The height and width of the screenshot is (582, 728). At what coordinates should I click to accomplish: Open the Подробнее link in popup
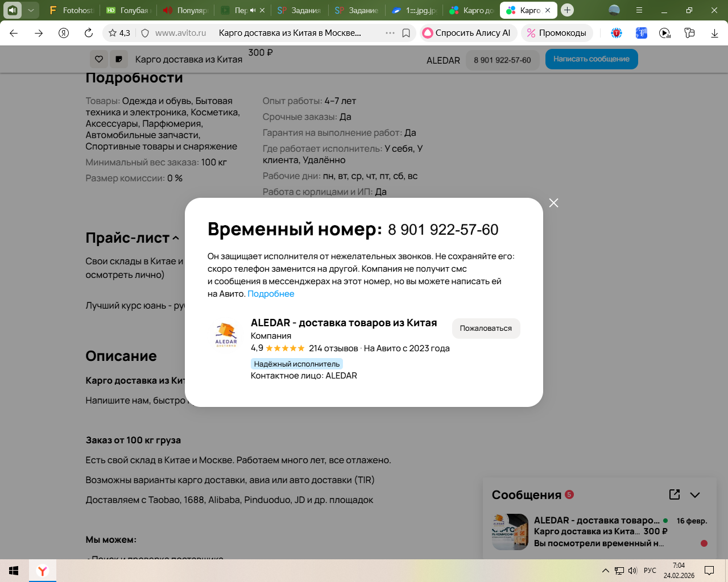pos(271,294)
